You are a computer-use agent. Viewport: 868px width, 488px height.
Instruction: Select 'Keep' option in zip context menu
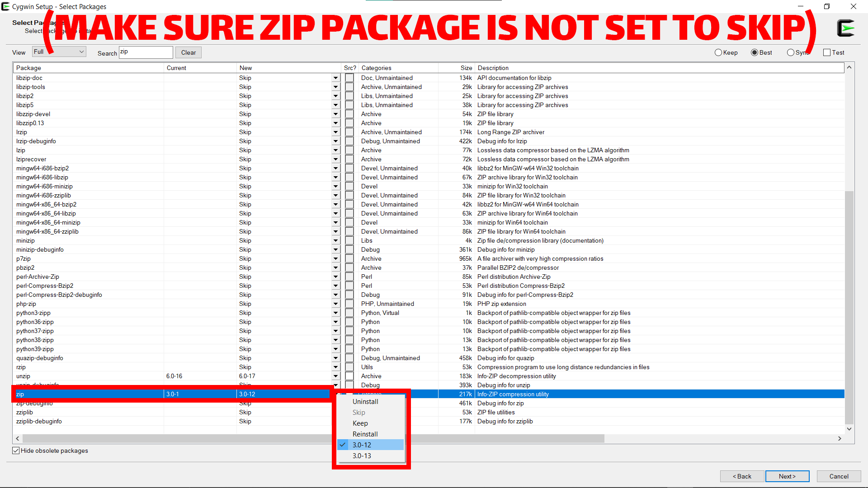coord(361,423)
